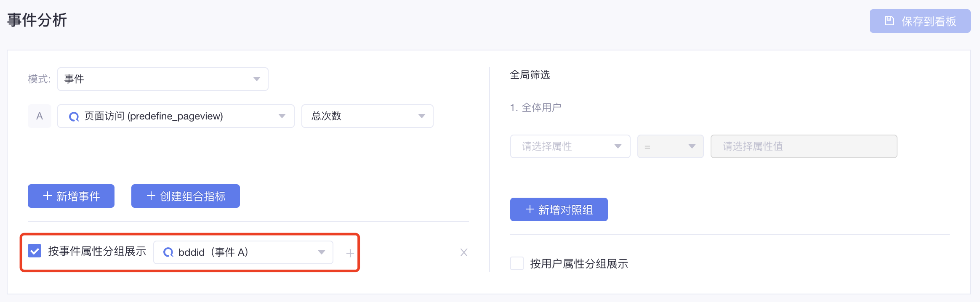
Task: Open the 请选择属性 filter dropdown
Action: coord(570,146)
